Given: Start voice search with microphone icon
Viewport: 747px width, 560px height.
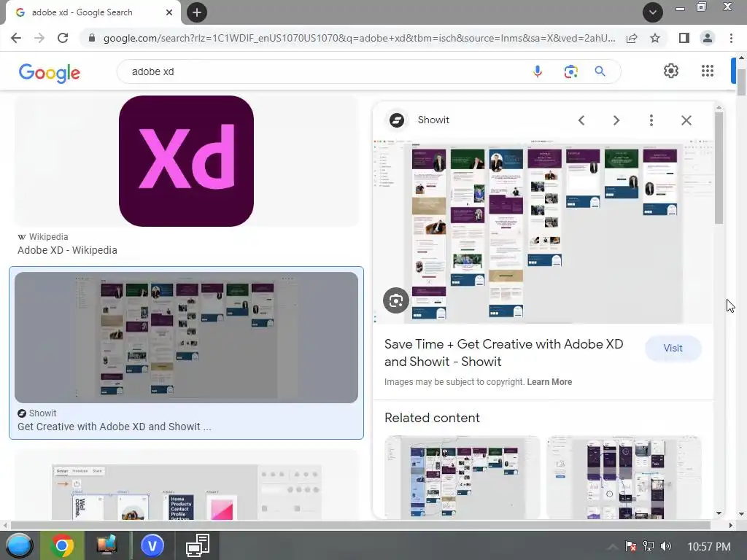Looking at the screenshot, I should coord(538,71).
